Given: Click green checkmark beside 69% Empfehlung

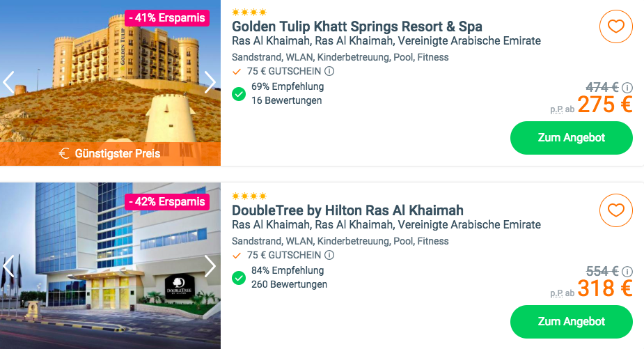Looking at the screenshot, I should click(x=239, y=94).
